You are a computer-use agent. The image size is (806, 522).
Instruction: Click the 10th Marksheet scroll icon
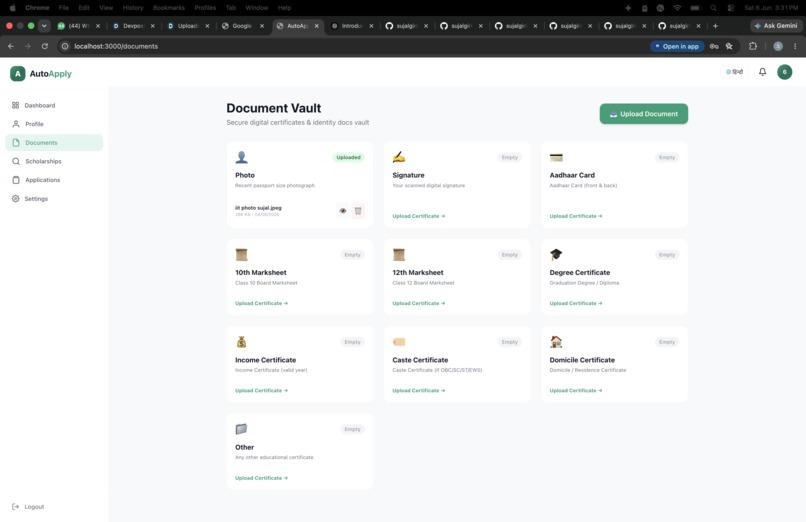pyautogui.click(x=242, y=255)
